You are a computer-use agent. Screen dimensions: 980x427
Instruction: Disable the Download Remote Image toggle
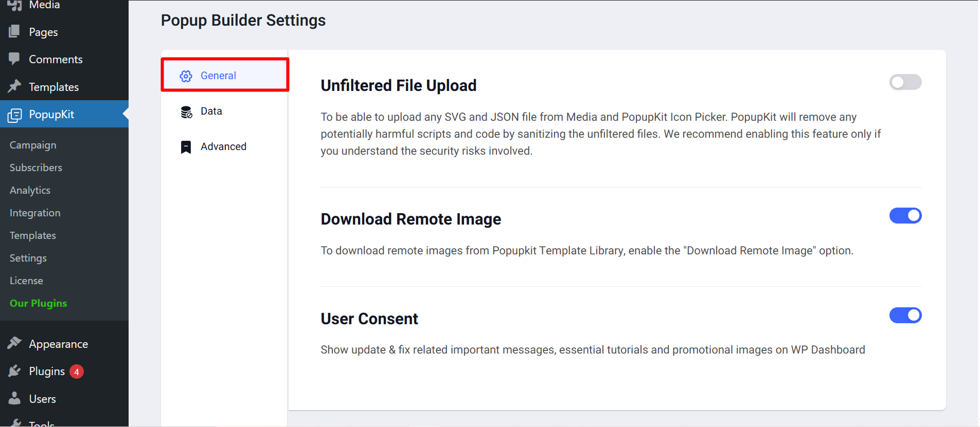point(905,216)
